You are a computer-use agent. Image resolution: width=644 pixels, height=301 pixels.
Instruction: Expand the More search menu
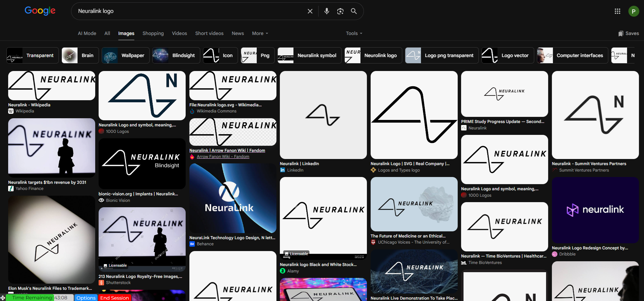(x=260, y=33)
